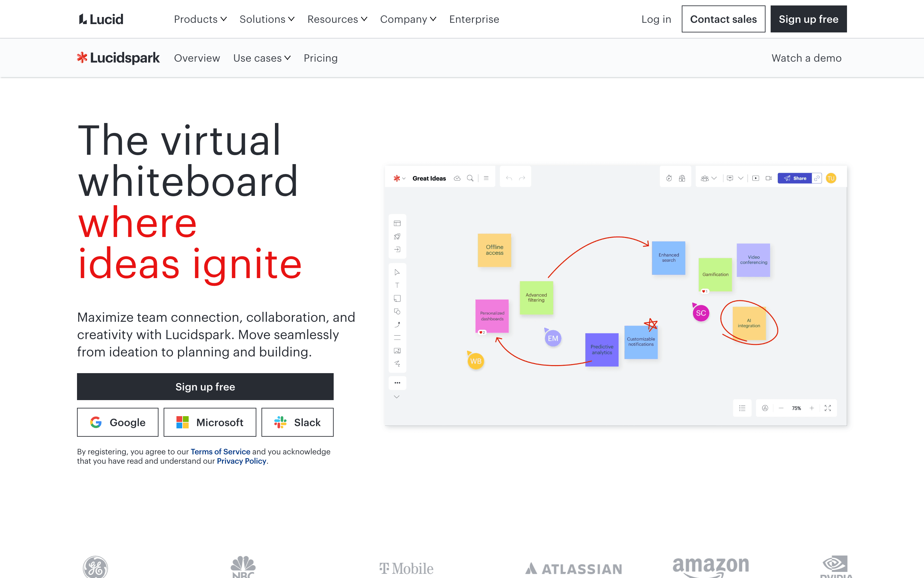Click the fullscreen expand icon
924x578 pixels.
[x=828, y=408]
